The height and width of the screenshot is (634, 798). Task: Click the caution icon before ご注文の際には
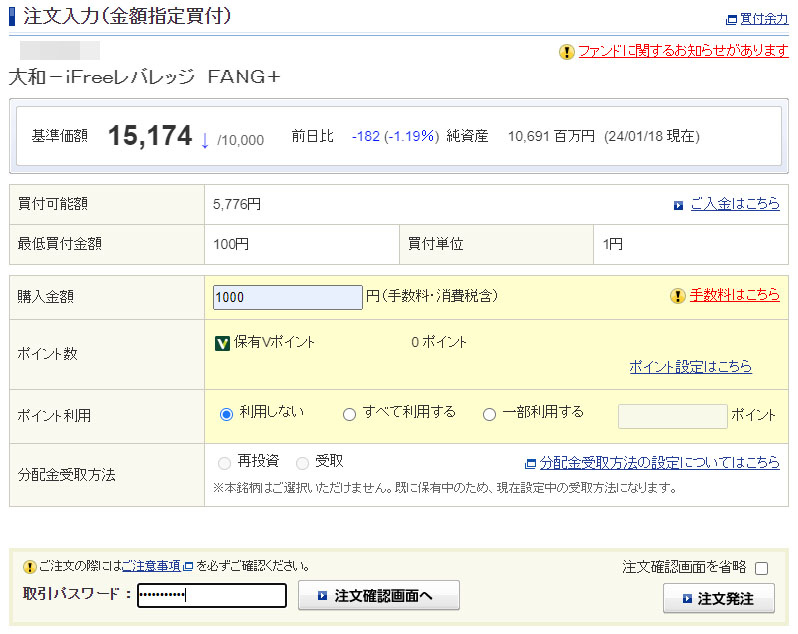click(29, 567)
